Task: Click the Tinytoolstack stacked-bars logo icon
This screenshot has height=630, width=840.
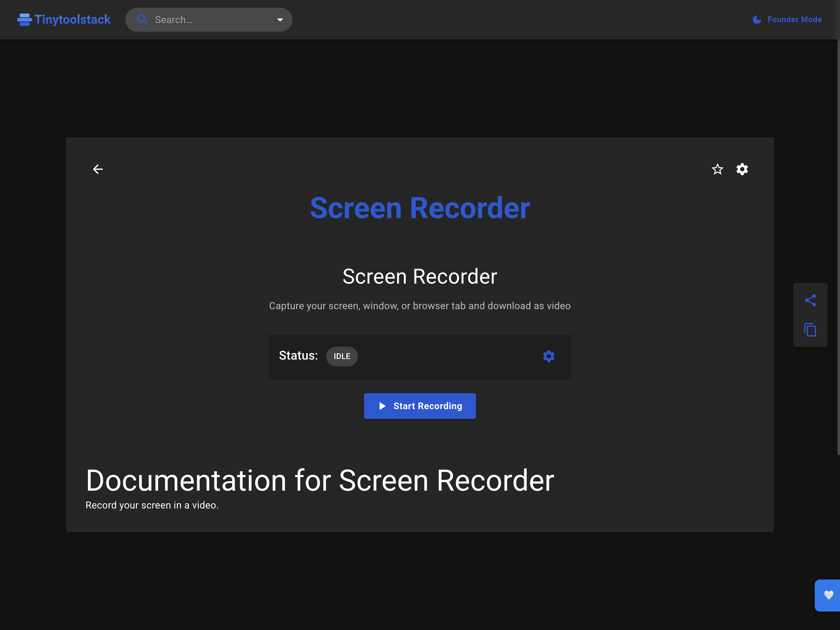Action: point(24,20)
